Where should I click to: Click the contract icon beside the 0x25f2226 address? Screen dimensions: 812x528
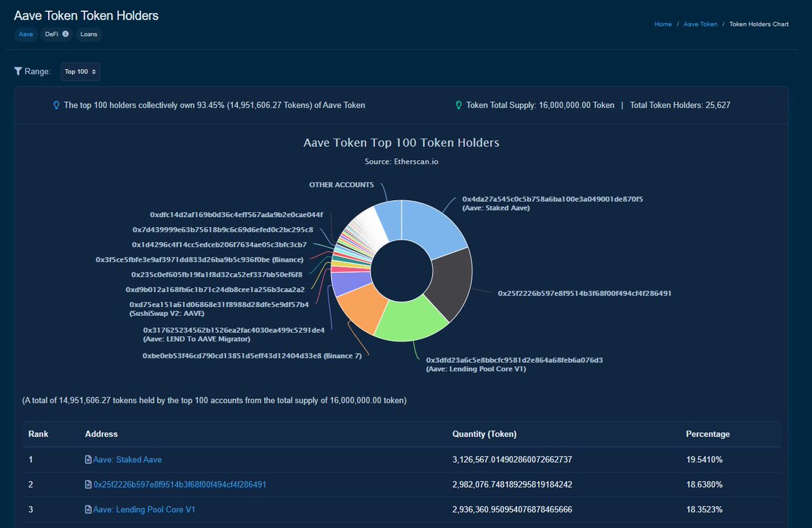(x=88, y=484)
